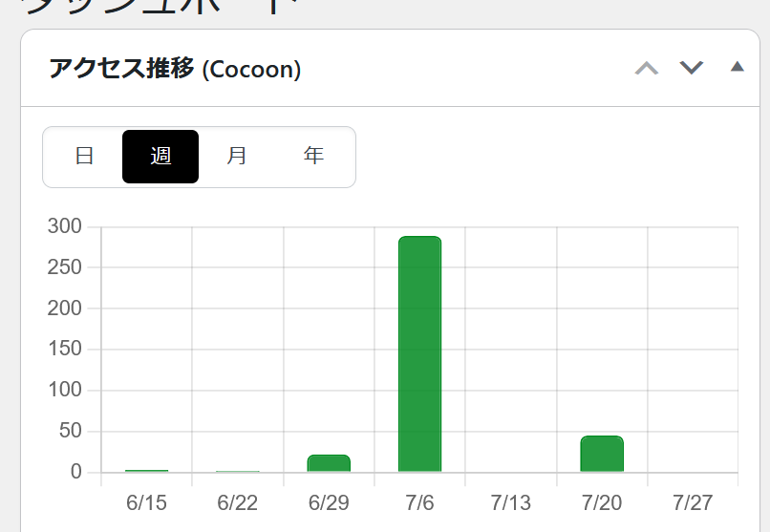Click the アクセス推移 (Cocoon) panel title
This screenshot has width=770, height=532.
click(175, 69)
